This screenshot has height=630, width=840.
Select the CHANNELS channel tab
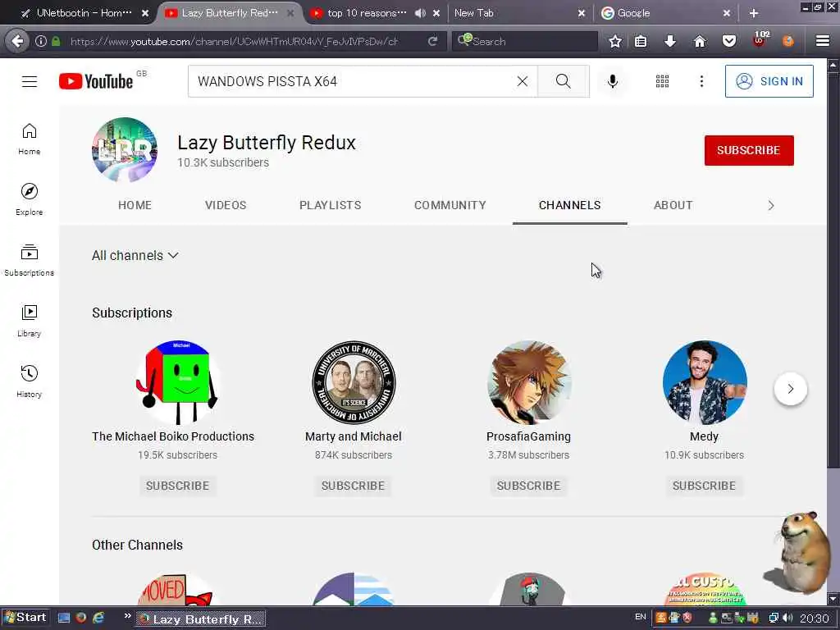569,205
